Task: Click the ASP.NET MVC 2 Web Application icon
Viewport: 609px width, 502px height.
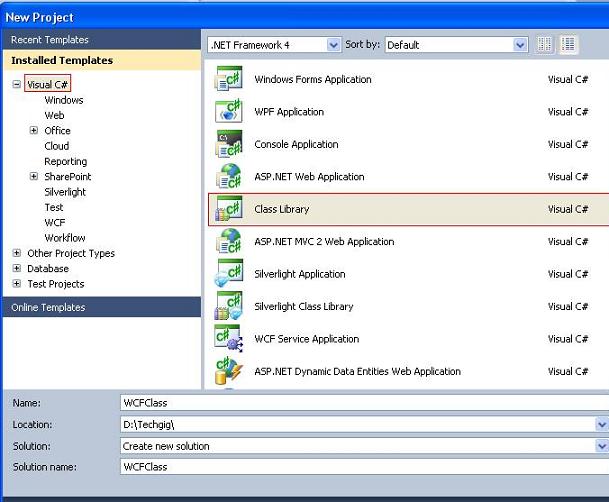Action: 229,241
